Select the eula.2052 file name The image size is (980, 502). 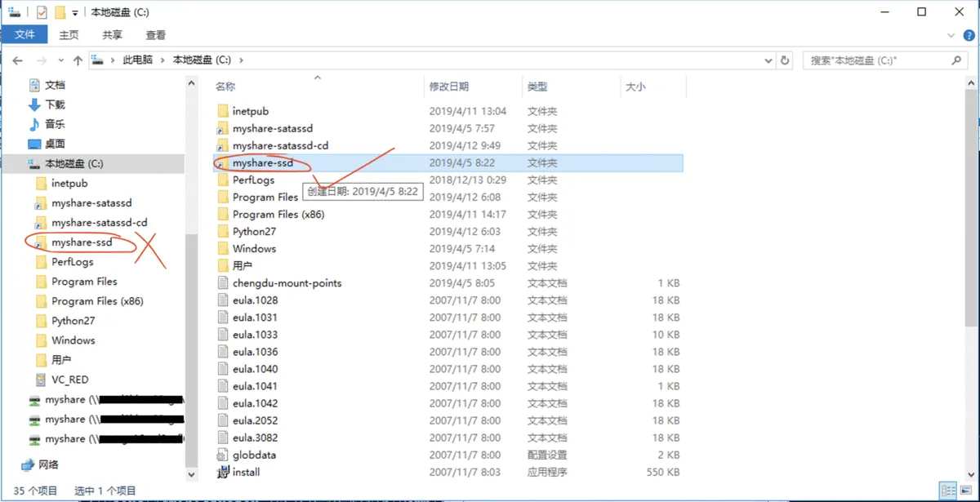(x=255, y=421)
